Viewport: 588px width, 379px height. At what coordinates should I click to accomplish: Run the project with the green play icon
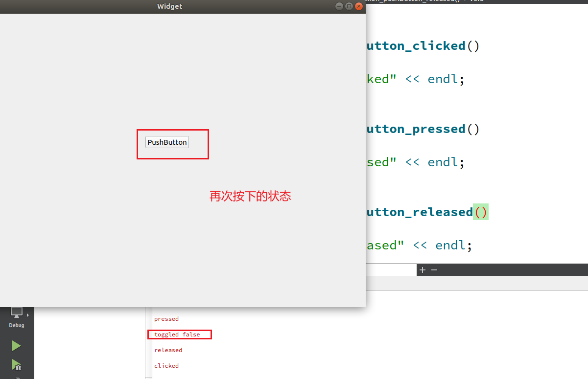point(16,346)
